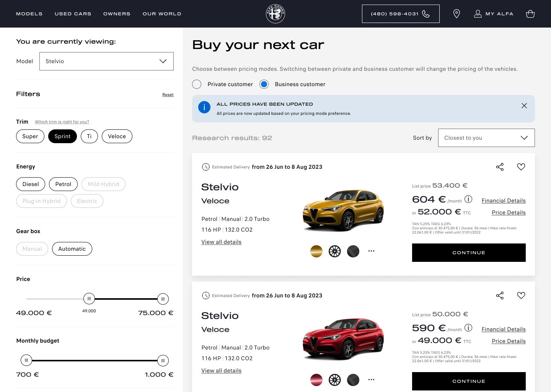Reset all filters
This screenshot has height=392, width=551.
click(168, 95)
